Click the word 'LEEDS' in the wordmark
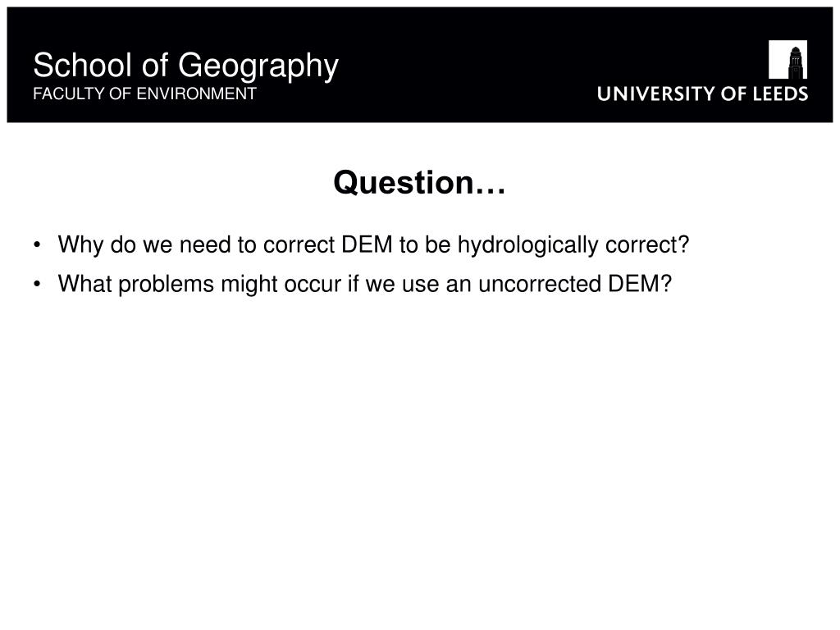Viewport: 840px width, 630px height. [781, 94]
